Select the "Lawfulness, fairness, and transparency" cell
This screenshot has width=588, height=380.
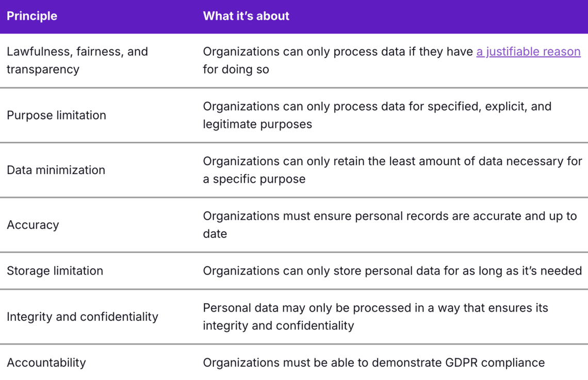pyautogui.click(x=77, y=60)
